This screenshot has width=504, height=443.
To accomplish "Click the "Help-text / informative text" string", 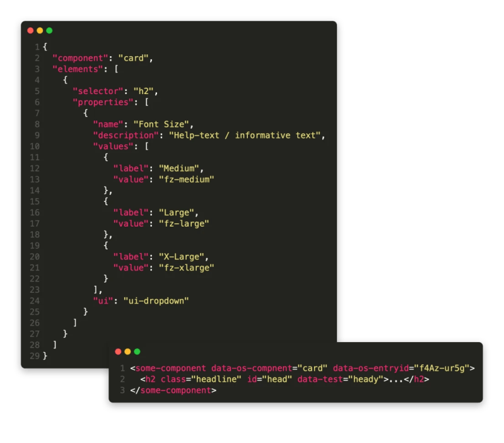I will 245,135.
